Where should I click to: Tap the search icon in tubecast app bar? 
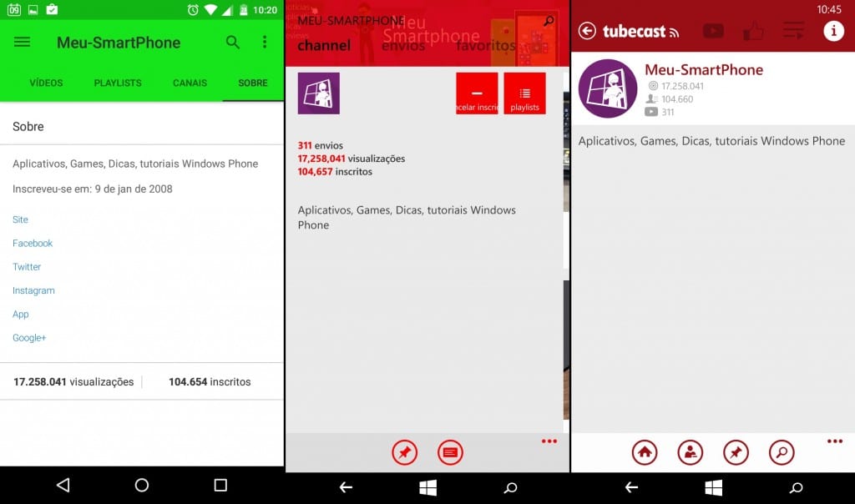click(x=782, y=452)
